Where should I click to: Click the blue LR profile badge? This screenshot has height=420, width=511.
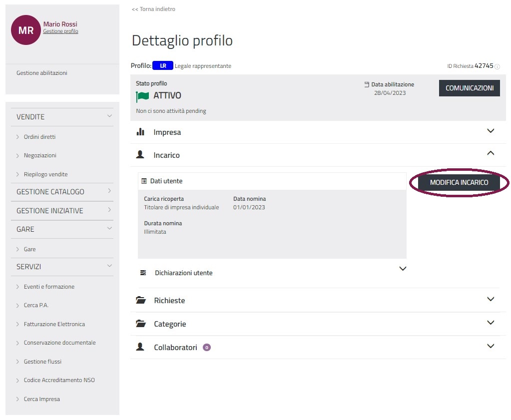(162, 66)
